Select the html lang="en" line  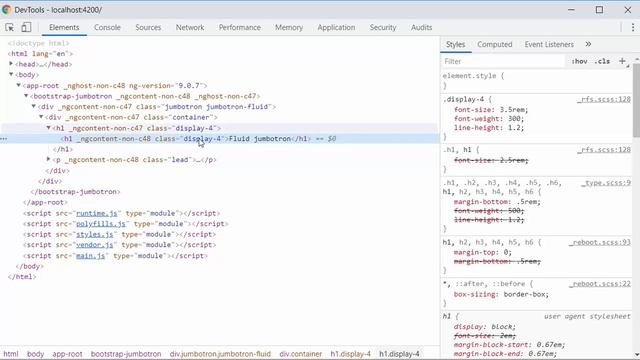[x=40, y=53]
